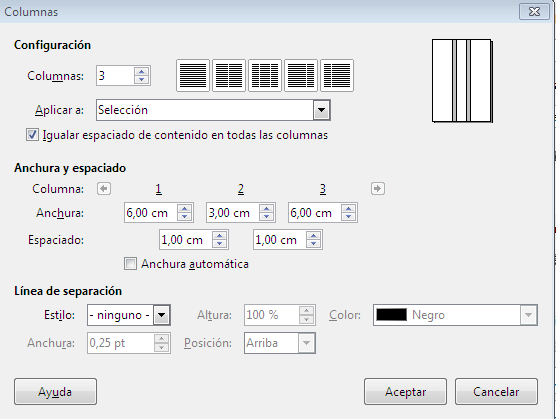Decrease column 3 Anchura value
Viewport: 556px width, 419px height.
click(348, 217)
